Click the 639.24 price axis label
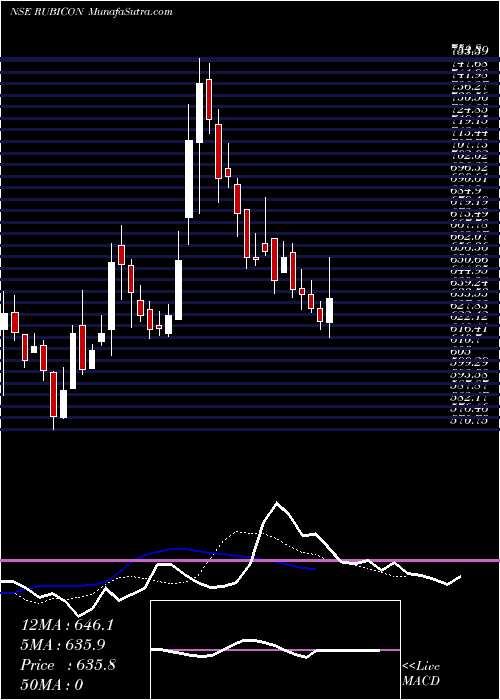 click(469, 283)
